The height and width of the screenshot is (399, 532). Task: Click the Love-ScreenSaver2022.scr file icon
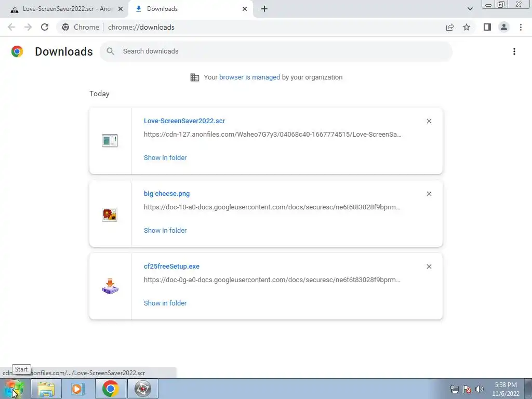click(x=110, y=140)
